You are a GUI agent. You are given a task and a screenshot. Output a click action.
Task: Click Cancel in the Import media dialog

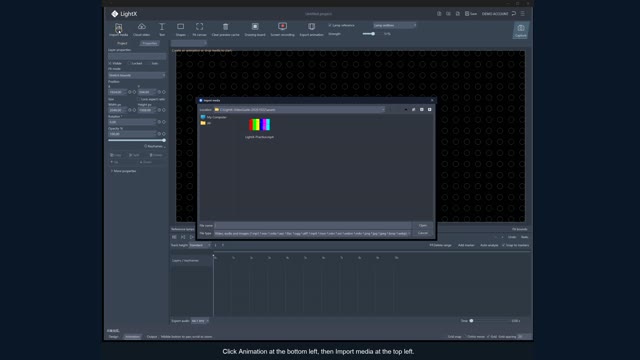pyautogui.click(x=423, y=233)
